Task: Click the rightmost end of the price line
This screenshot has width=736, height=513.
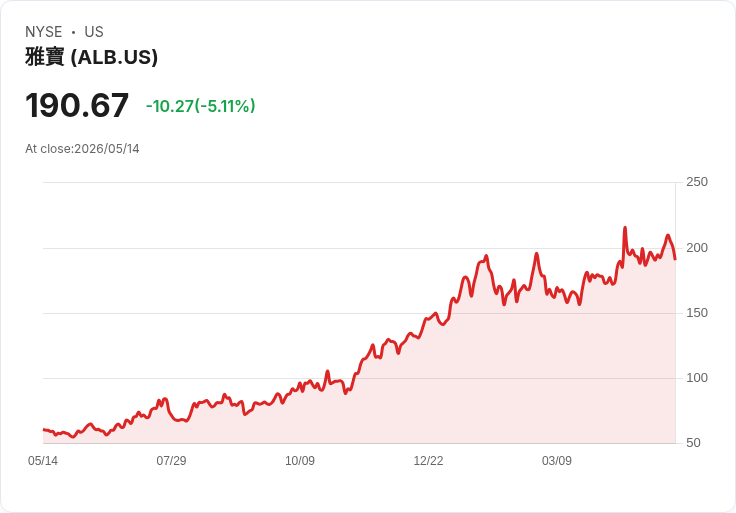Action: (x=675, y=259)
